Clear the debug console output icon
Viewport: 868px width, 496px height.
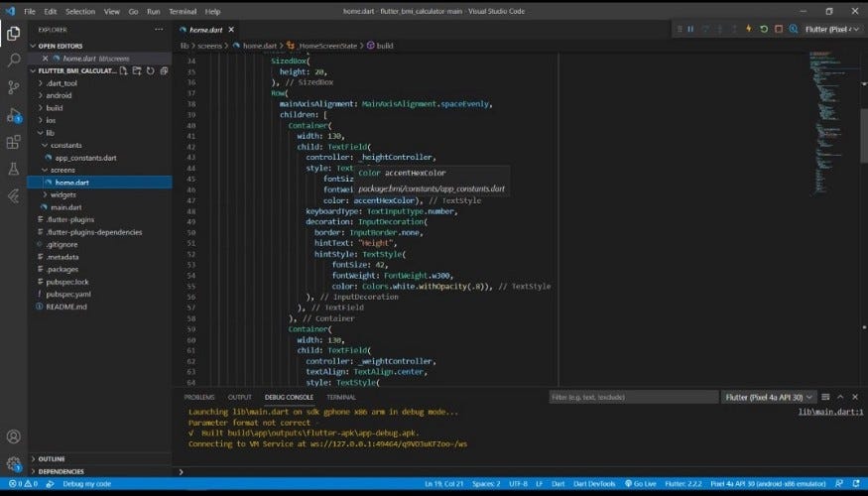(x=825, y=397)
